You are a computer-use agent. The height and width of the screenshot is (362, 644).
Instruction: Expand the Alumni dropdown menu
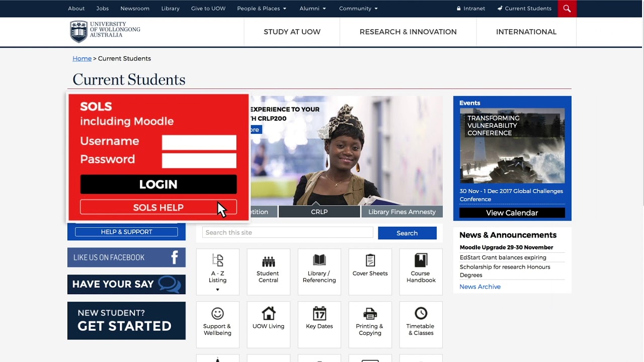tap(312, 9)
